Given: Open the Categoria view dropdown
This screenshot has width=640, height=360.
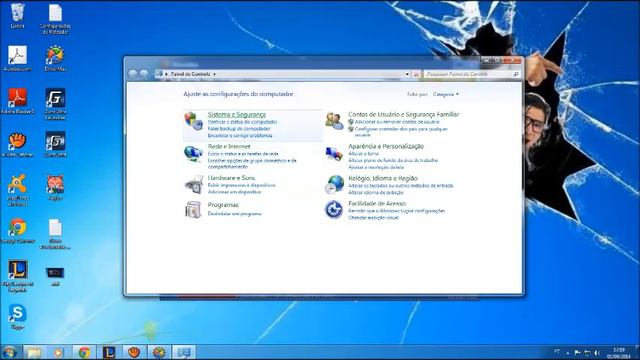Looking at the screenshot, I should [446, 94].
